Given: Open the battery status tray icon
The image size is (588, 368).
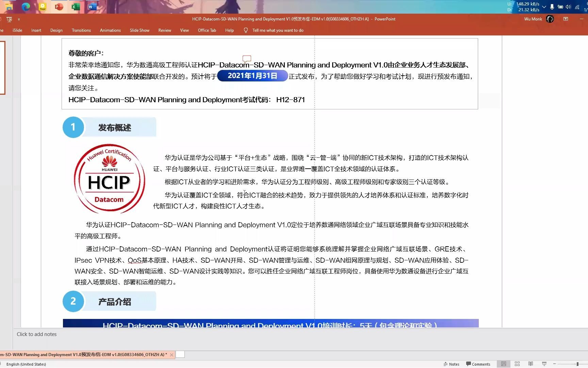Looking at the screenshot, I should (560, 7).
